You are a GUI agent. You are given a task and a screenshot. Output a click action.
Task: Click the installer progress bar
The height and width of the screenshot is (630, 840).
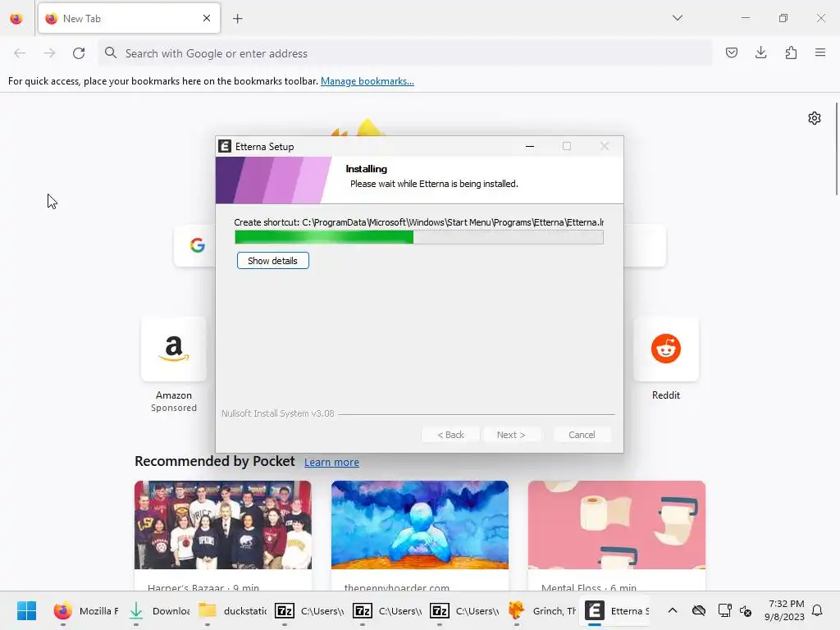[419, 237]
